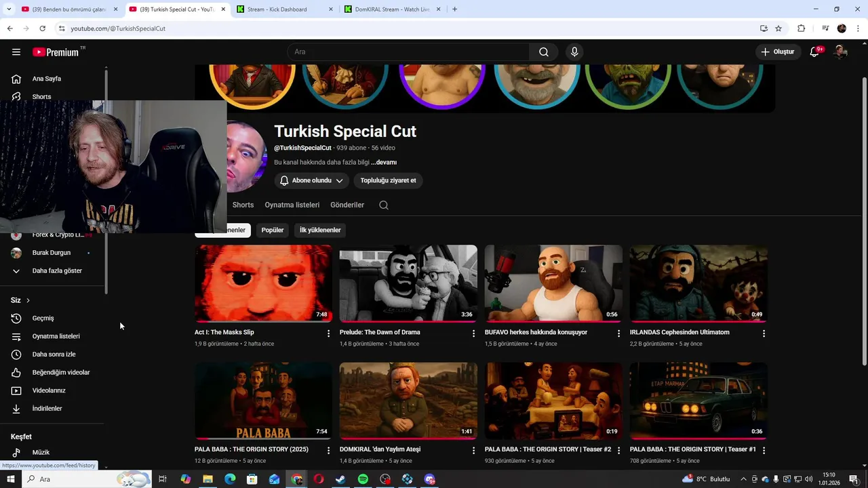Select the İlk yüklenenler filter chip

click(320, 230)
